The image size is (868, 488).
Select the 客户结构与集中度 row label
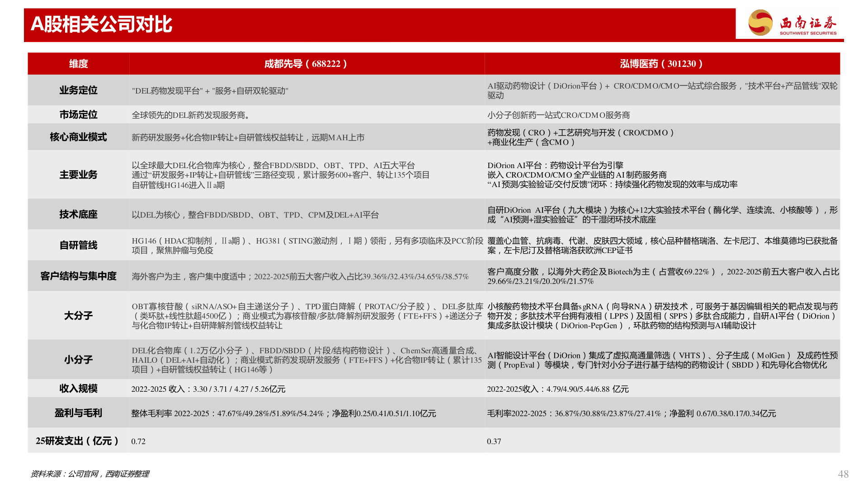click(78, 276)
